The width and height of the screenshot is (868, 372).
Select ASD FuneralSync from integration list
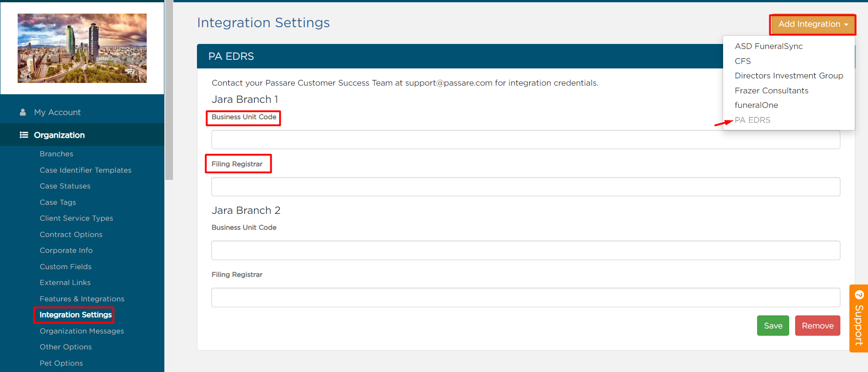[768, 46]
